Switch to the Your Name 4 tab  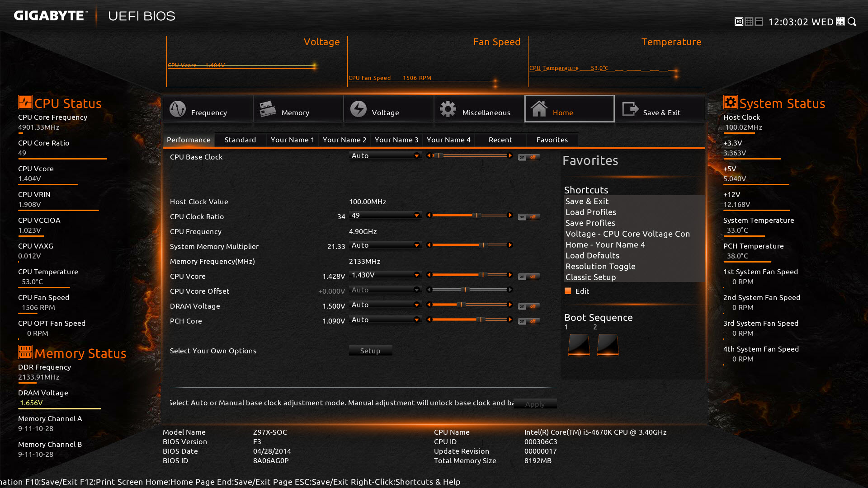[x=448, y=140]
